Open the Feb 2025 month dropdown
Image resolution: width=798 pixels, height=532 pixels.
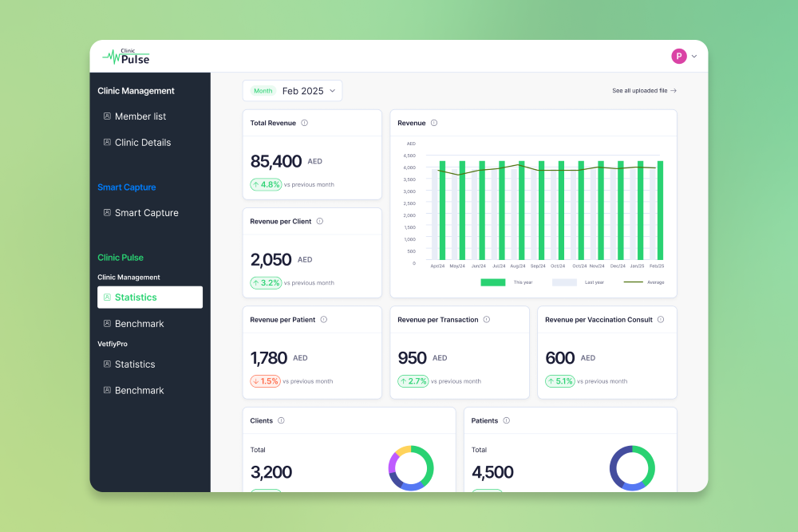pyautogui.click(x=292, y=91)
